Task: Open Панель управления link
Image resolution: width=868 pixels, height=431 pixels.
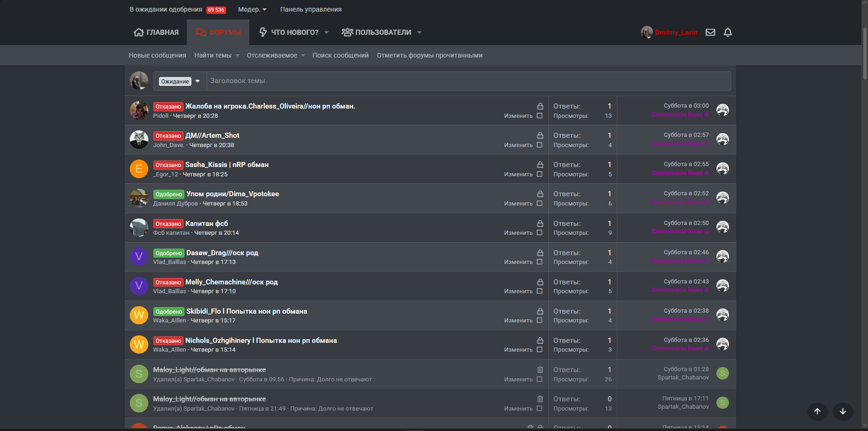Action: (310, 9)
